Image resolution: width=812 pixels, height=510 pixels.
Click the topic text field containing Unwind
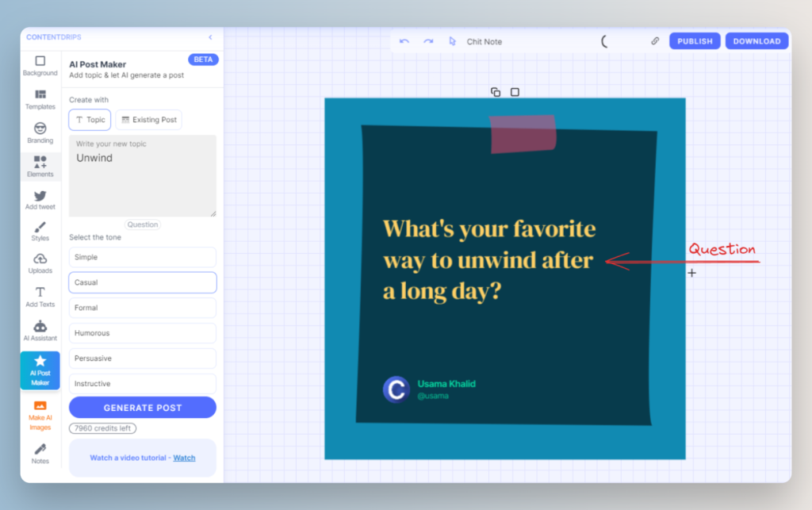(x=143, y=176)
